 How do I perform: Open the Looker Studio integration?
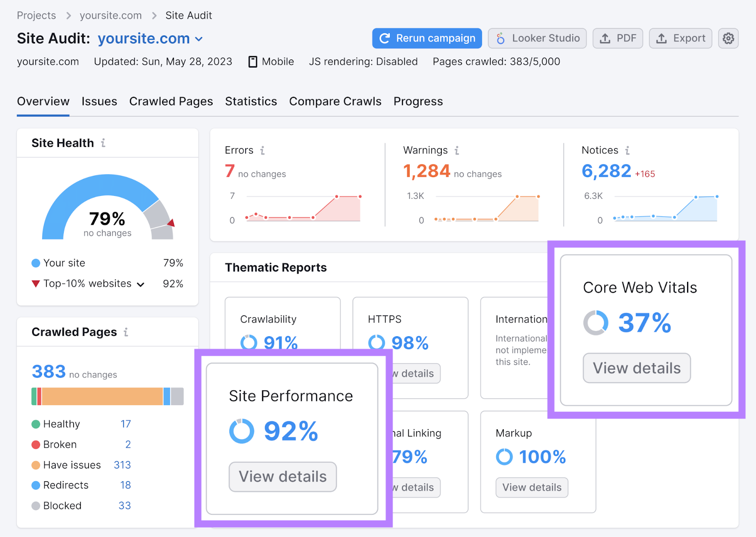(537, 38)
